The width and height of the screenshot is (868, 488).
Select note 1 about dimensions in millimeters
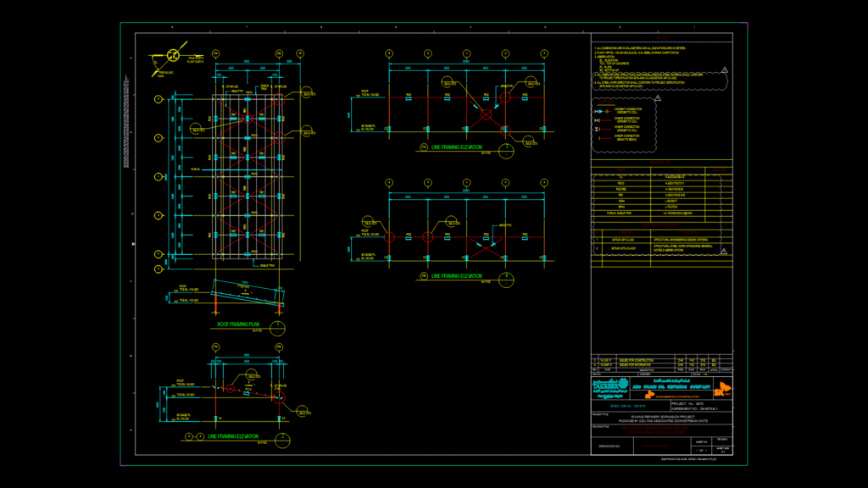641,48
